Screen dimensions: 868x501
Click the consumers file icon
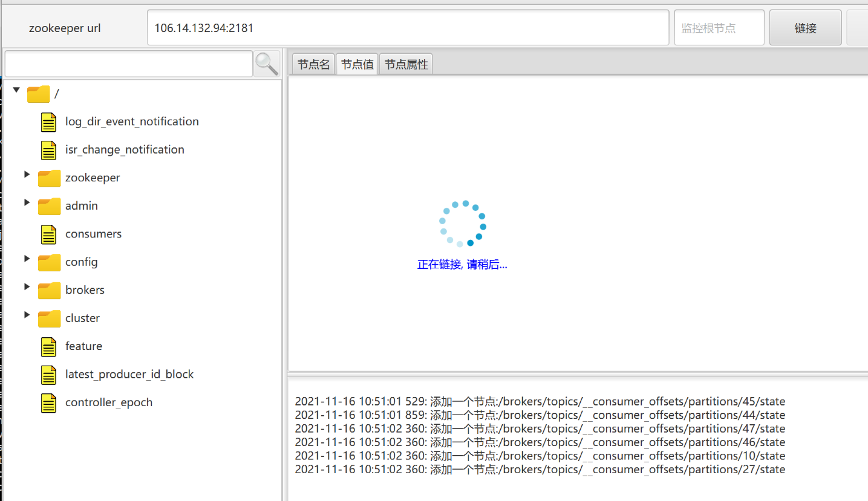click(49, 234)
